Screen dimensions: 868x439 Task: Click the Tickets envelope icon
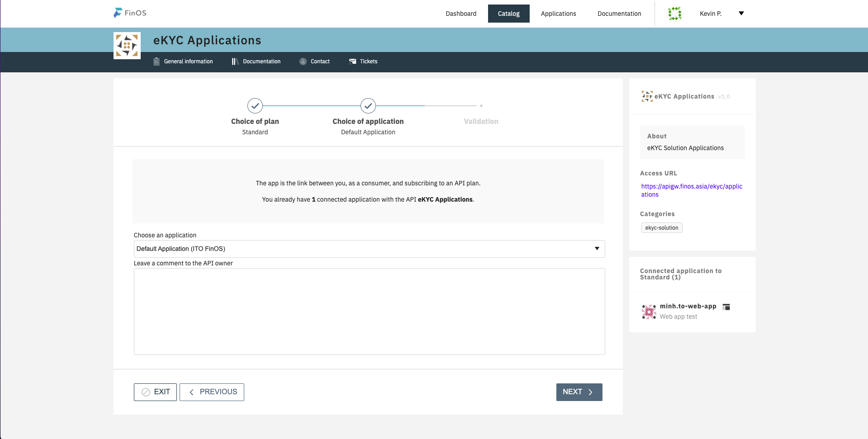coord(353,61)
